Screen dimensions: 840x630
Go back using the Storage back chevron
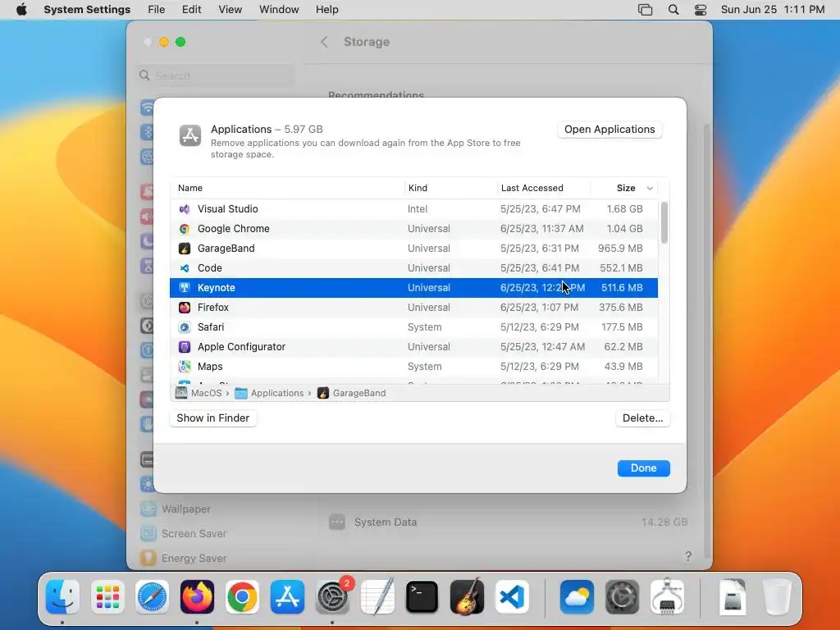tap(324, 42)
